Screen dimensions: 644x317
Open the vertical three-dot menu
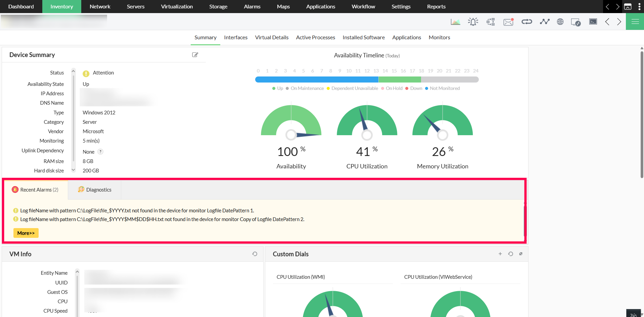click(639, 7)
